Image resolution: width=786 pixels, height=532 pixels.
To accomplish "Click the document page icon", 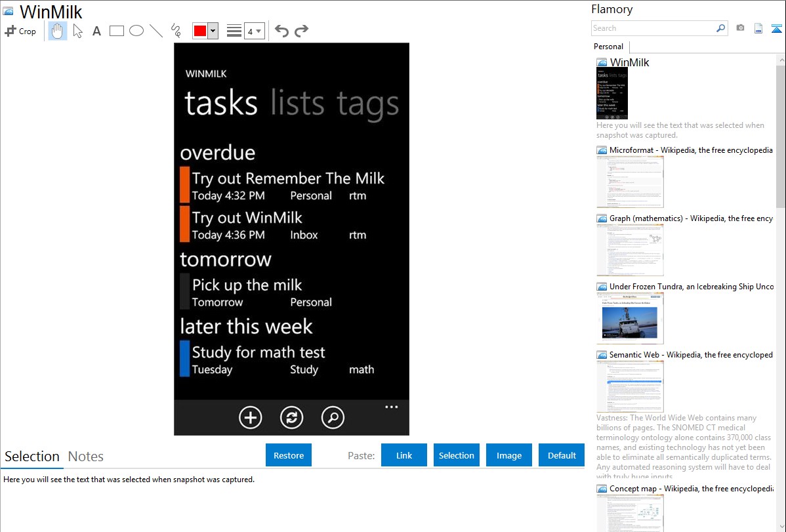I will coord(758,28).
